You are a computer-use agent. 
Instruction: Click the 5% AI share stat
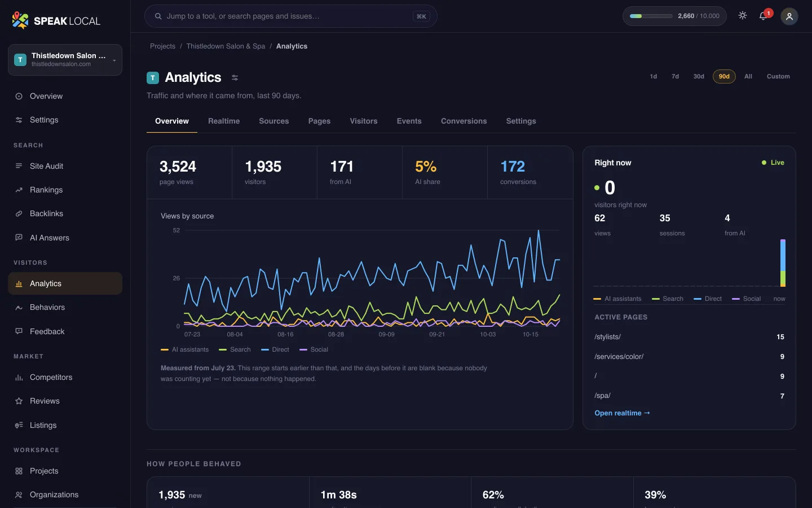pos(445,173)
